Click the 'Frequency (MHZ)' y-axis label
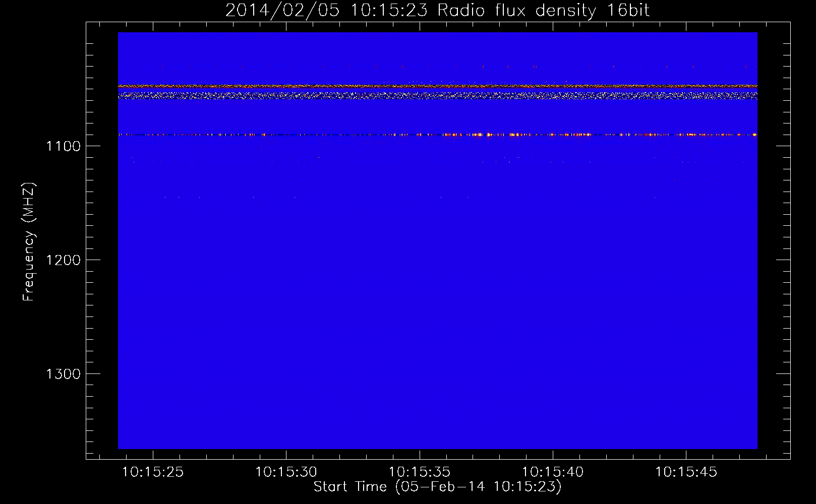 29,242
